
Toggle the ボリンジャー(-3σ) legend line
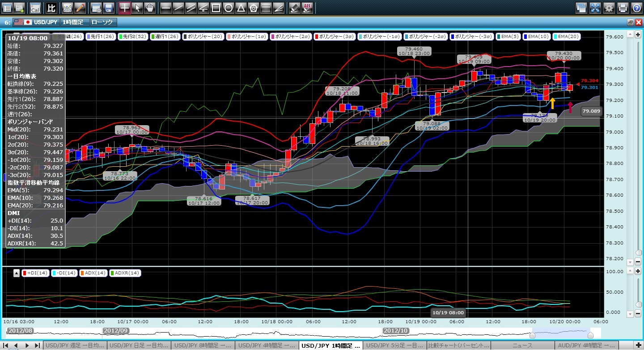(472, 37)
